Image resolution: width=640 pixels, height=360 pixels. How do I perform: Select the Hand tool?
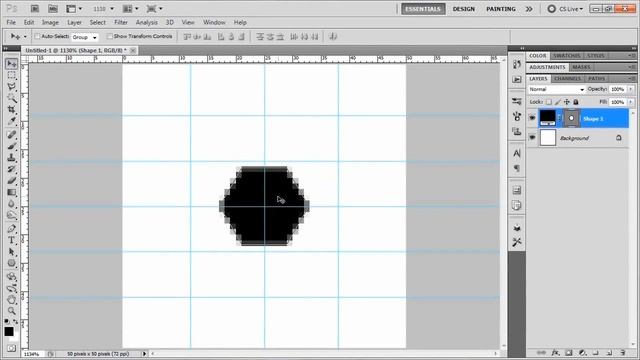(11, 300)
